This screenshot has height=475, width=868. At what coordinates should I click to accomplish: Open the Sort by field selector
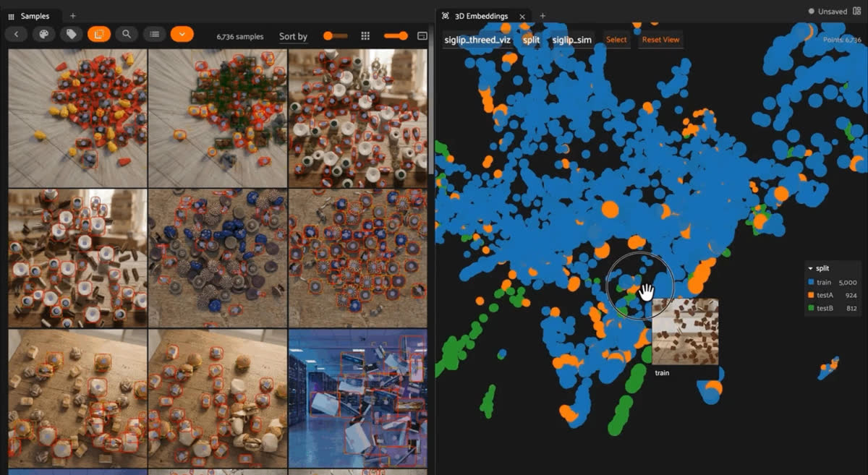293,36
